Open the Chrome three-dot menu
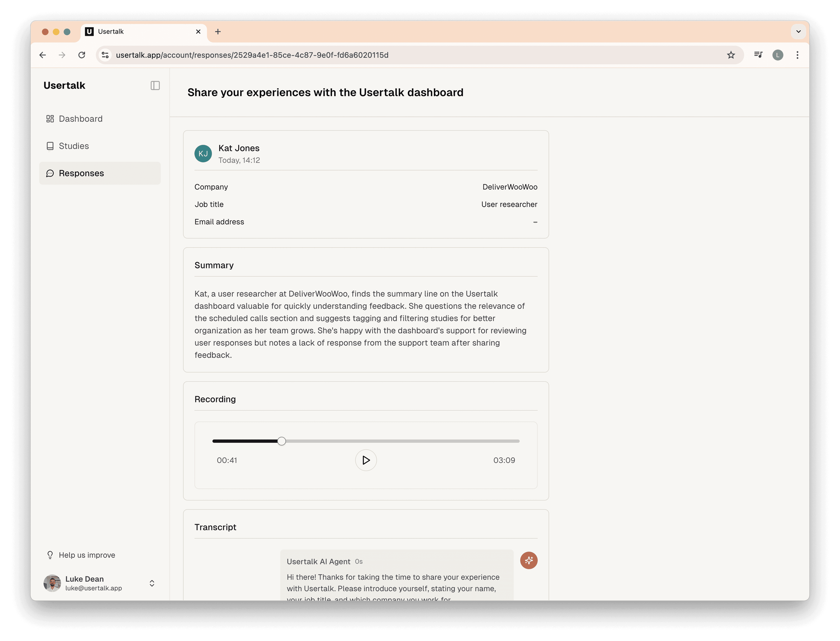 click(x=797, y=55)
